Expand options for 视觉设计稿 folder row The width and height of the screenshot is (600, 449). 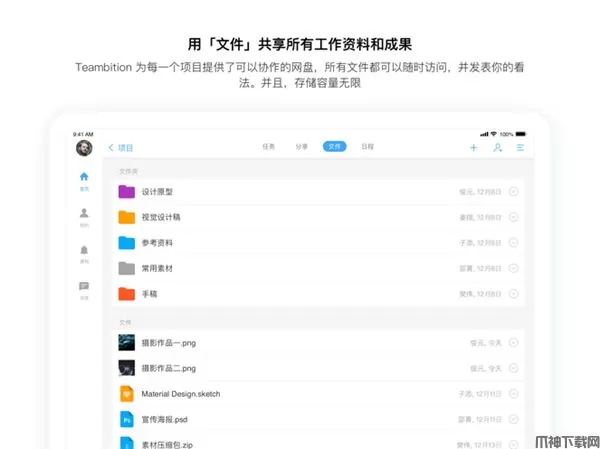click(x=514, y=217)
